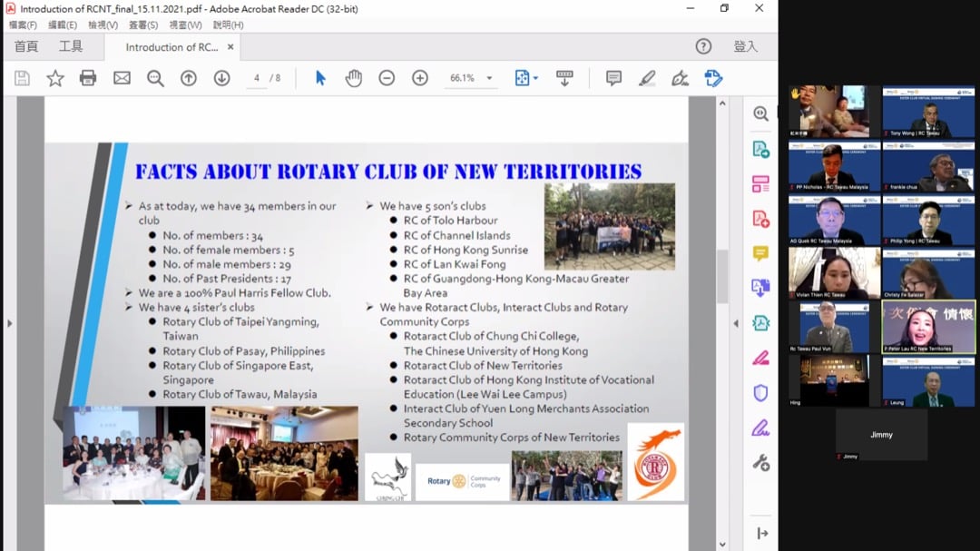Click the current page number field

(257, 78)
